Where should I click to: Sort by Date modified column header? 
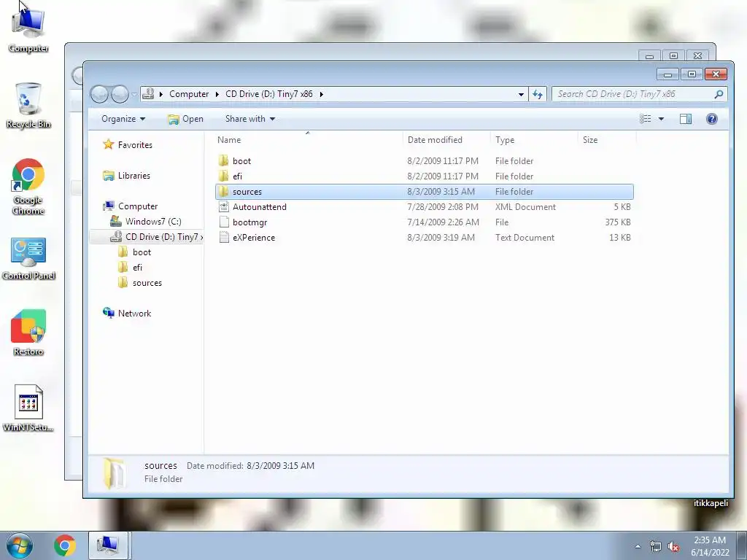click(x=446, y=140)
